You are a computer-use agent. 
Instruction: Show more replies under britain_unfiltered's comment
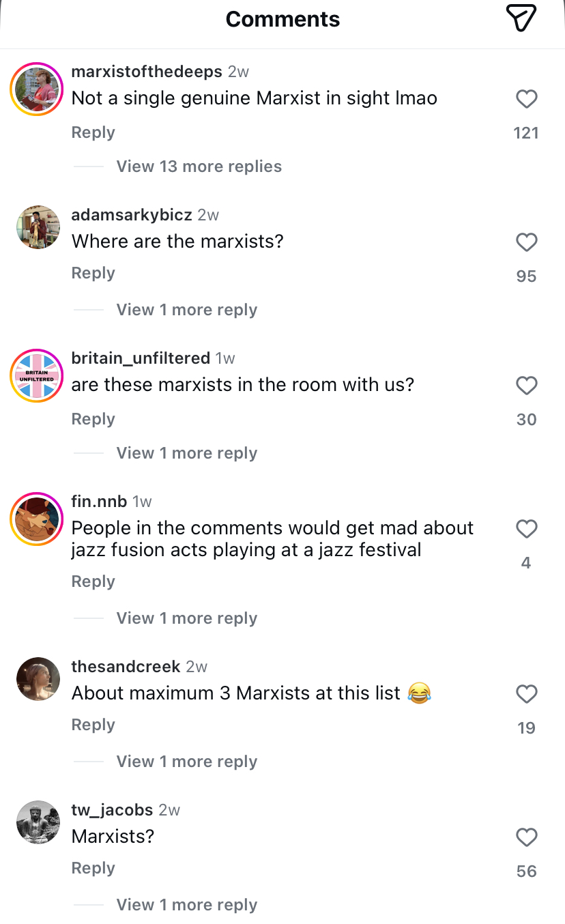[x=186, y=453]
